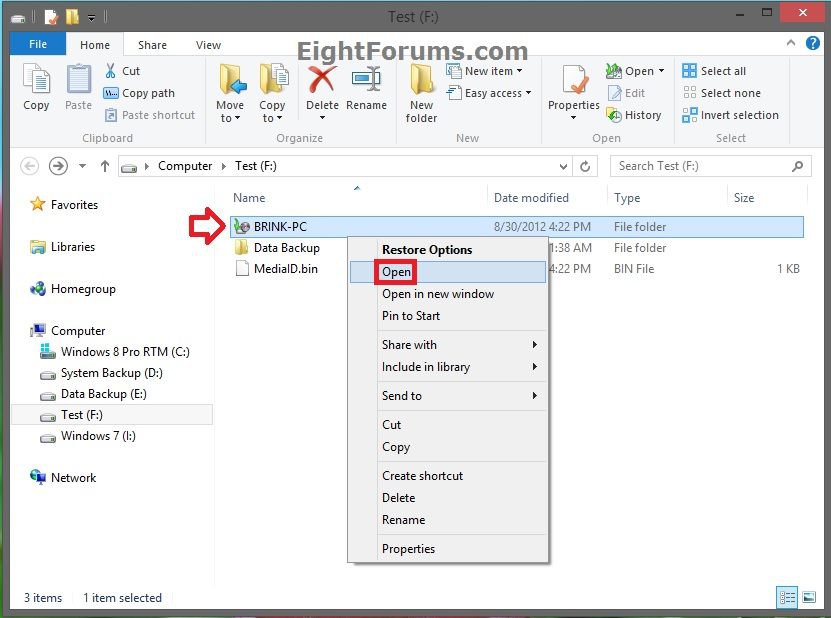
Task: Open recent locations dropdown arrow
Action: click(x=82, y=166)
